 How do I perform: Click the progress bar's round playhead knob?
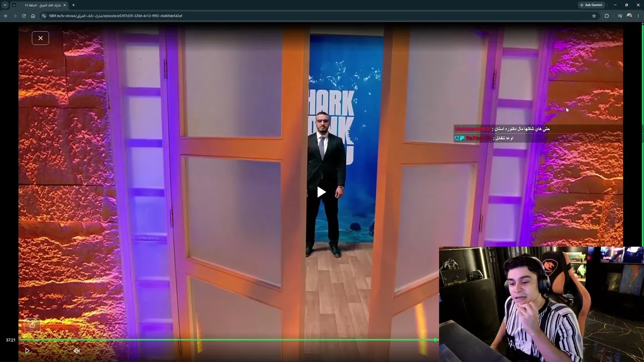point(436,340)
